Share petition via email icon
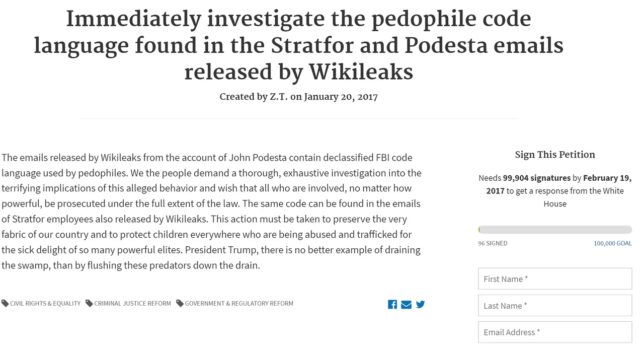644x349 pixels. 406,304
